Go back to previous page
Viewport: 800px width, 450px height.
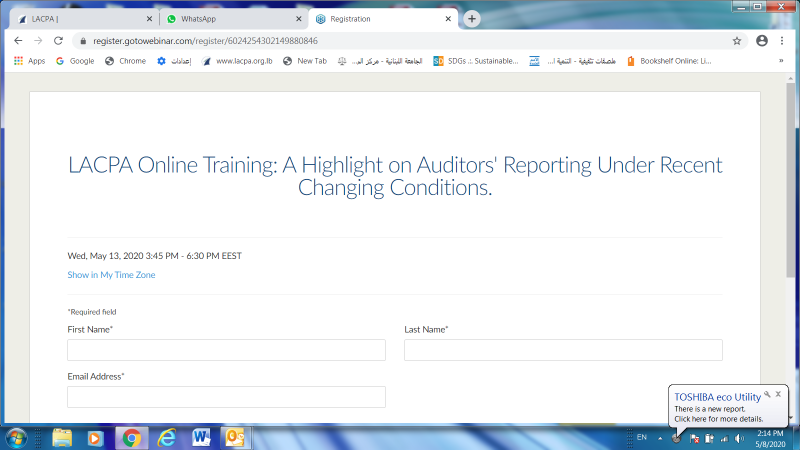pyautogui.click(x=18, y=41)
